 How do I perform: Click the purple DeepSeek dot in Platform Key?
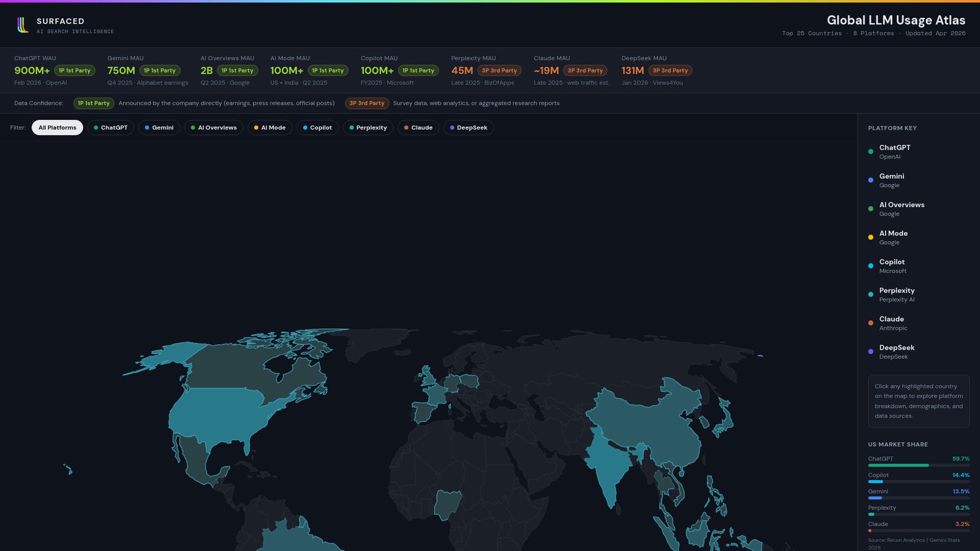point(871,351)
